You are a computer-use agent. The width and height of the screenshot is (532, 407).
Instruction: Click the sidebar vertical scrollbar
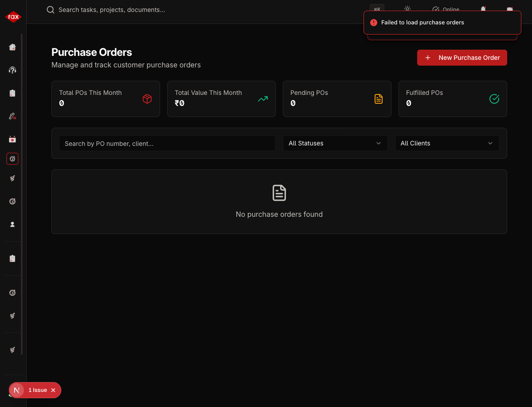(x=22, y=194)
